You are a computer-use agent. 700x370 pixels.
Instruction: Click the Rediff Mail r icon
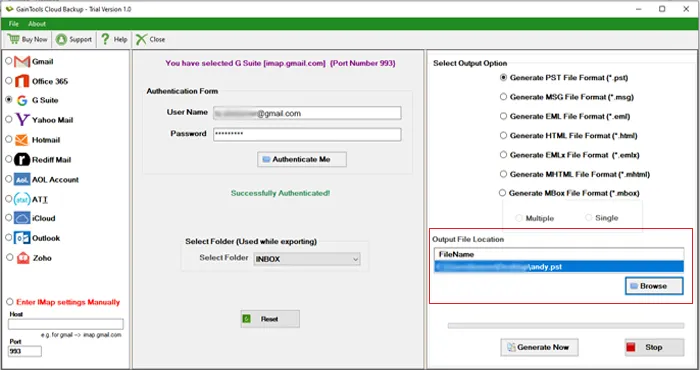point(22,159)
